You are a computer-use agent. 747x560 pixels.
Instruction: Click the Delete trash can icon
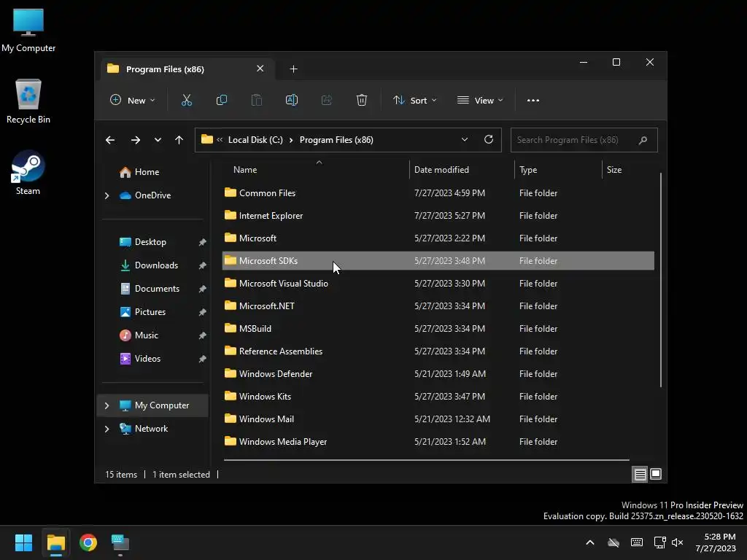pos(362,101)
